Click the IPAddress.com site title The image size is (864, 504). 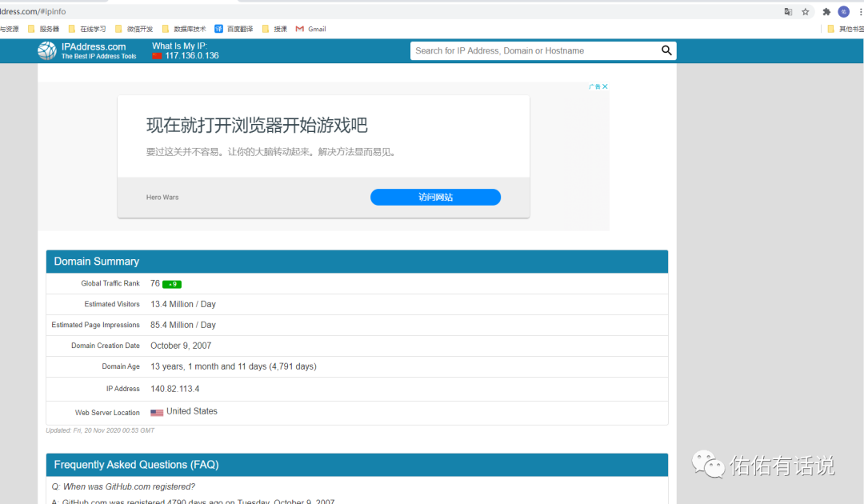[94, 47]
